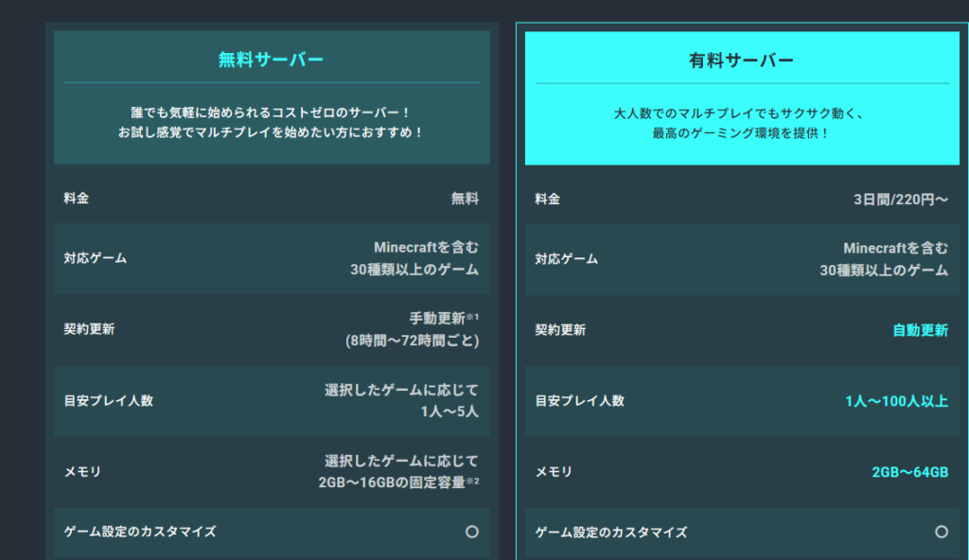Image resolution: width=969 pixels, height=560 pixels.
Task: Click the 無料サーバー heading
Action: click(x=271, y=60)
